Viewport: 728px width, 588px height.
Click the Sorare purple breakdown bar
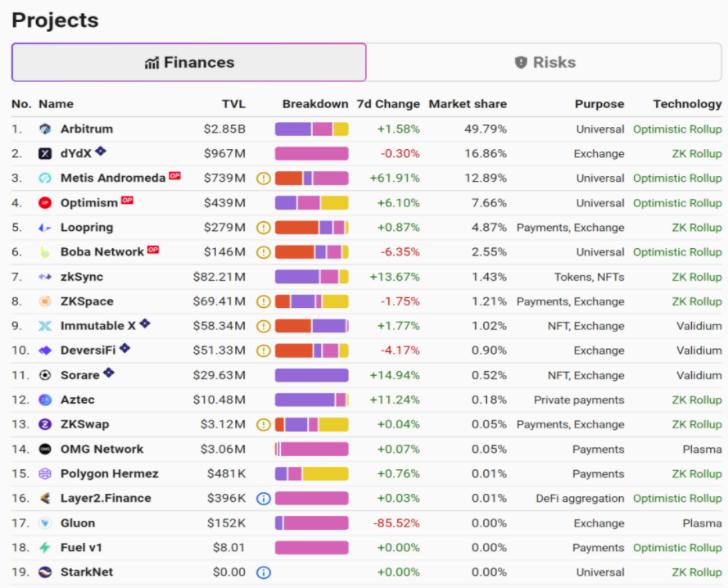(311, 375)
